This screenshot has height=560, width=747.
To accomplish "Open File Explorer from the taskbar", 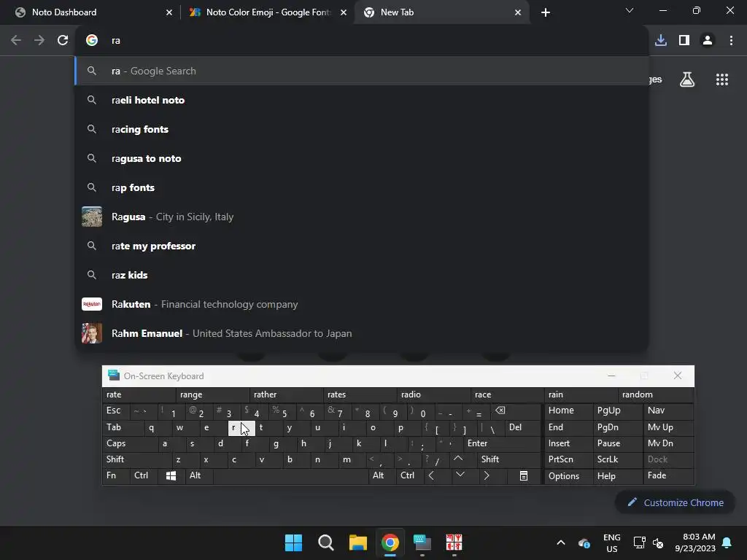I will click(357, 542).
